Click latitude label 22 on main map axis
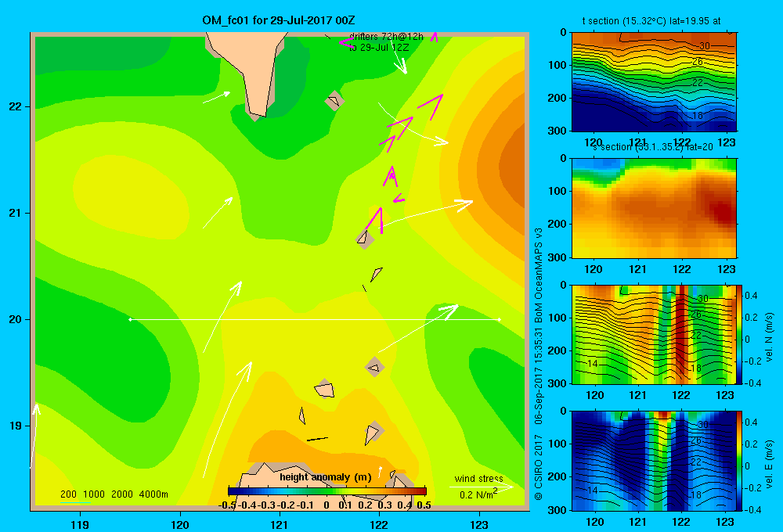This screenshot has height=532, width=783. (x=16, y=107)
